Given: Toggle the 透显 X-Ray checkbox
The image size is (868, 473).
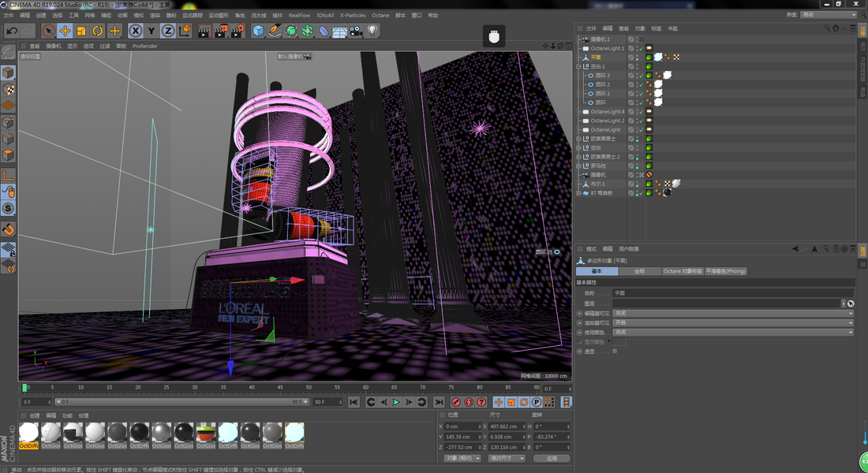Looking at the screenshot, I should click(615, 352).
